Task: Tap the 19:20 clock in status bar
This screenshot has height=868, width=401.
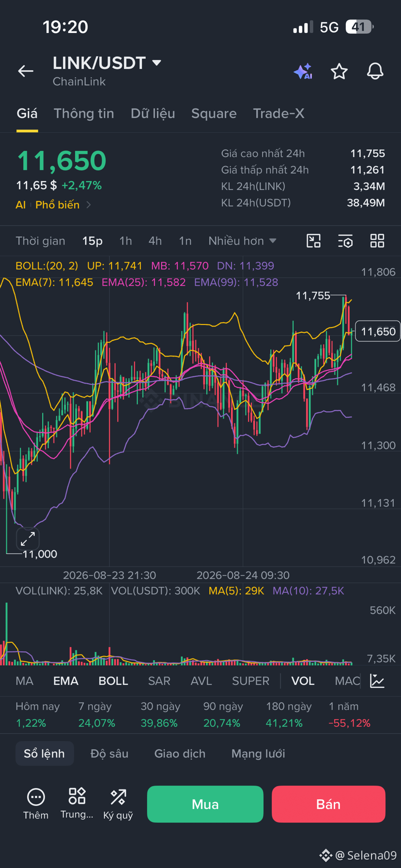Action: pyautogui.click(x=65, y=27)
